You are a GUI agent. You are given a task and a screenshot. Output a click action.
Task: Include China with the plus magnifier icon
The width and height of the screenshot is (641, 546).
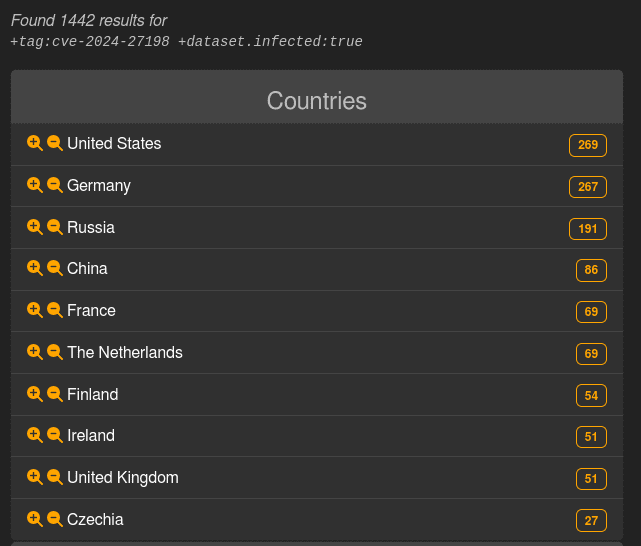[34, 268]
